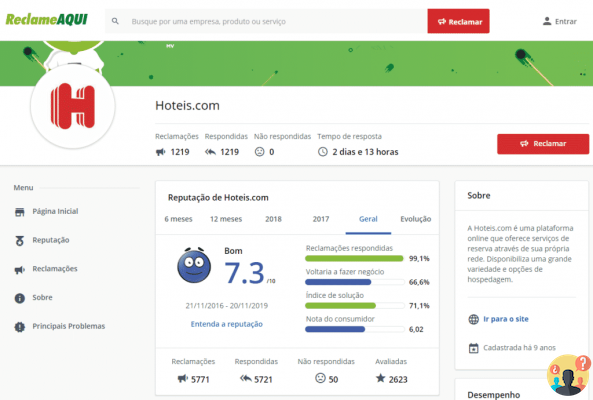Click the badge icon for Principais Problemas
Viewport: 593px width, 400px height.
pos(20,327)
